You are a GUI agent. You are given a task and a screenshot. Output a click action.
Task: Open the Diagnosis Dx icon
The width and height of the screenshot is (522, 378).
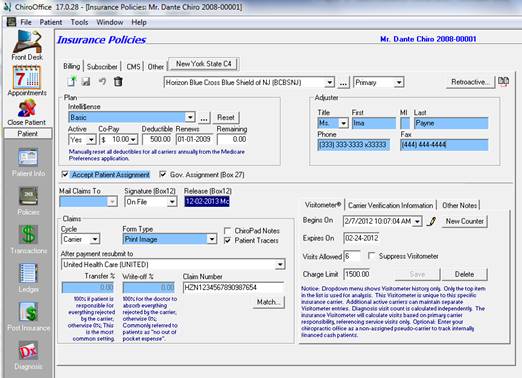coord(28,355)
